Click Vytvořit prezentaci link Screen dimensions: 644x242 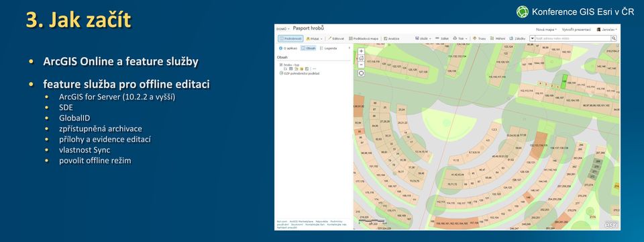click(x=576, y=30)
